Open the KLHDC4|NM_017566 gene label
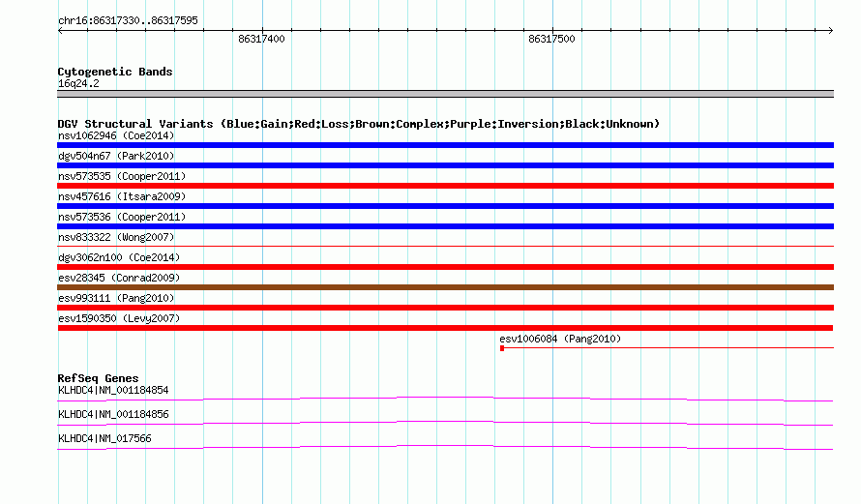The image size is (861, 504). click(x=104, y=438)
